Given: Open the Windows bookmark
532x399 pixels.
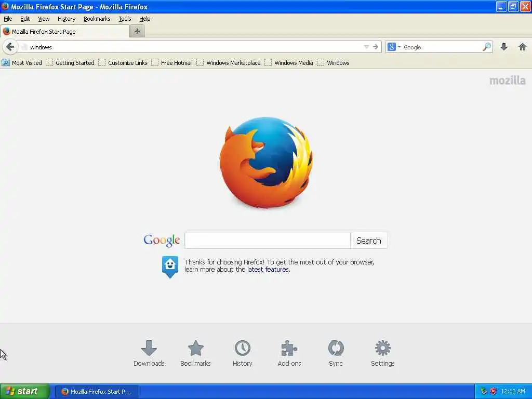Looking at the screenshot, I should 333,63.
